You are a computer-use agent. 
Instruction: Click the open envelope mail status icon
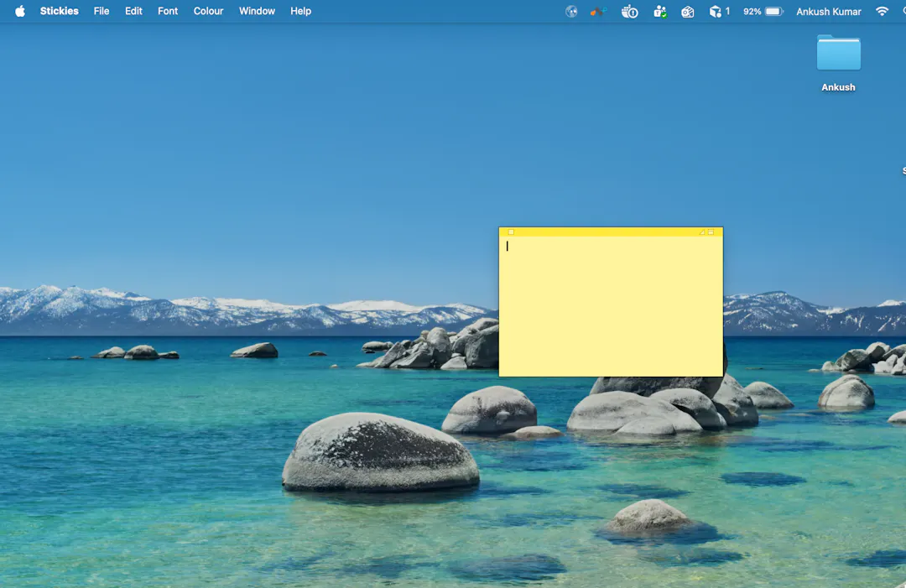tap(688, 11)
